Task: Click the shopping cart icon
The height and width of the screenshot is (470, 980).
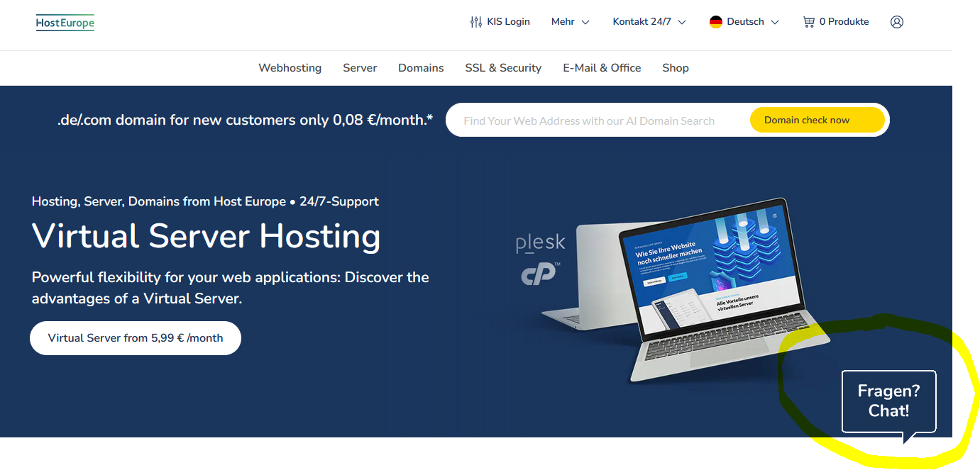Action: (x=808, y=22)
